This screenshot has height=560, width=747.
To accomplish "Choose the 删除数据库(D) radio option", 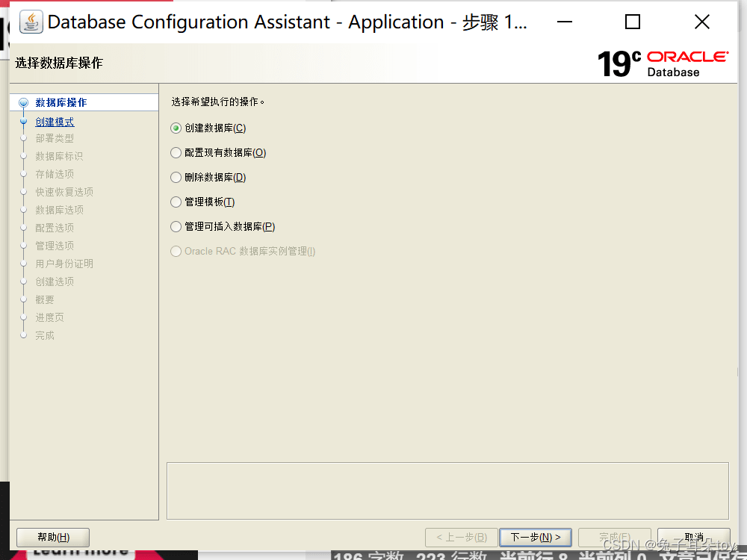I will (176, 178).
